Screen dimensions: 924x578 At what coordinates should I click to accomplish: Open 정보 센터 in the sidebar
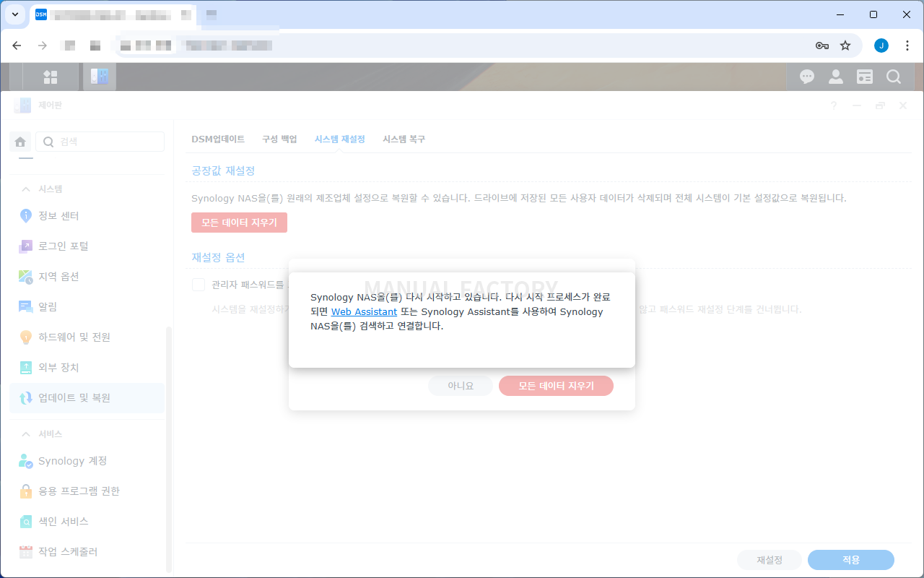click(x=87, y=215)
